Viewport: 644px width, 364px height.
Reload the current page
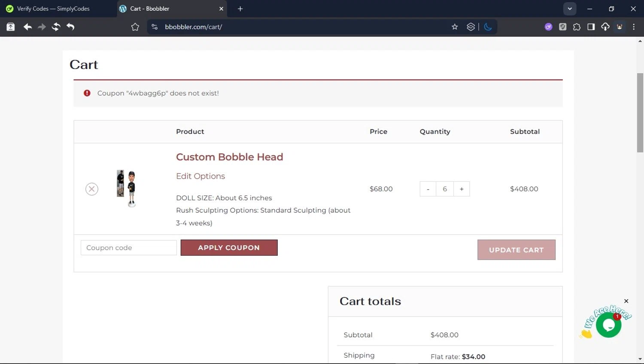[56, 27]
